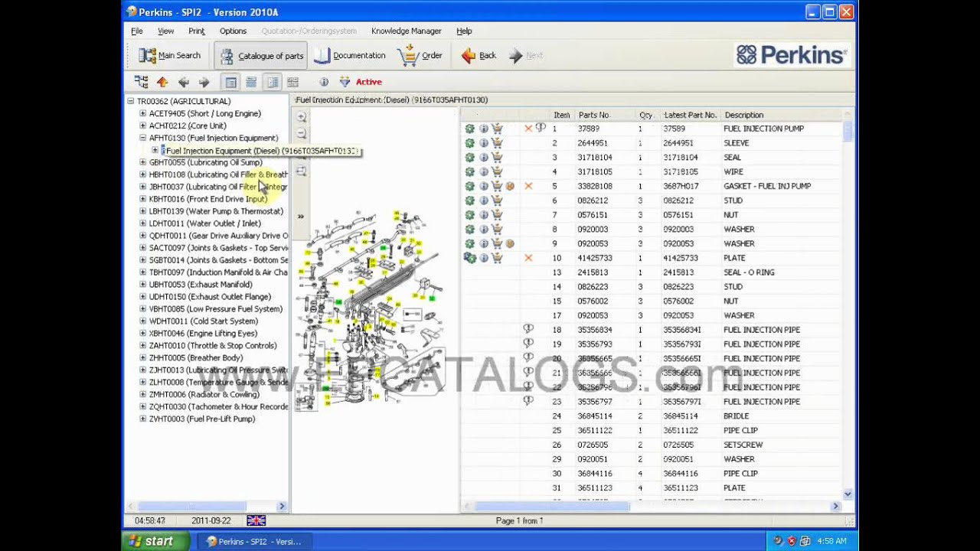This screenshot has width=980, height=551.
Task: Open the Options menu
Action: pos(233,31)
